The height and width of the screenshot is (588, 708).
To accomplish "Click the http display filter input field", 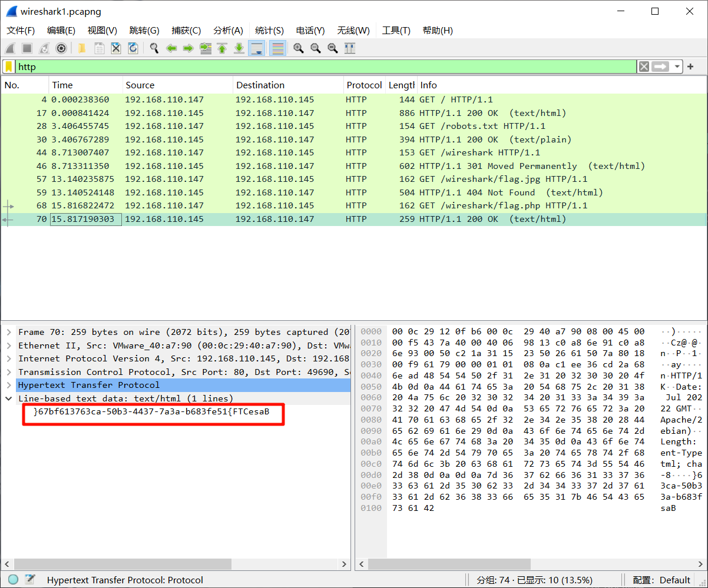I will tap(326, 67).
